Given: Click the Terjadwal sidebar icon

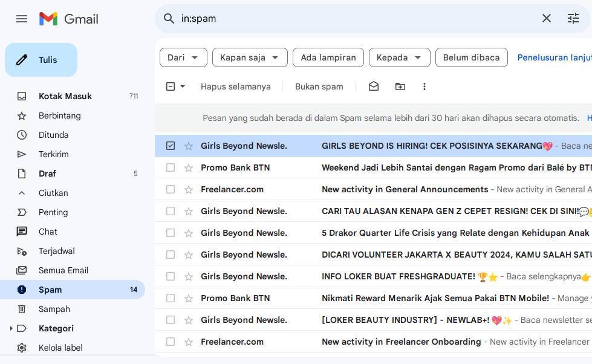Looking at the screenshot, I should coord(22,251).
